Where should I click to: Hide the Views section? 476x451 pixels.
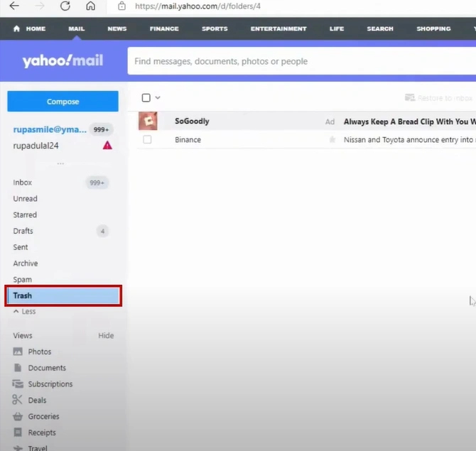click(x=106, y=335)
